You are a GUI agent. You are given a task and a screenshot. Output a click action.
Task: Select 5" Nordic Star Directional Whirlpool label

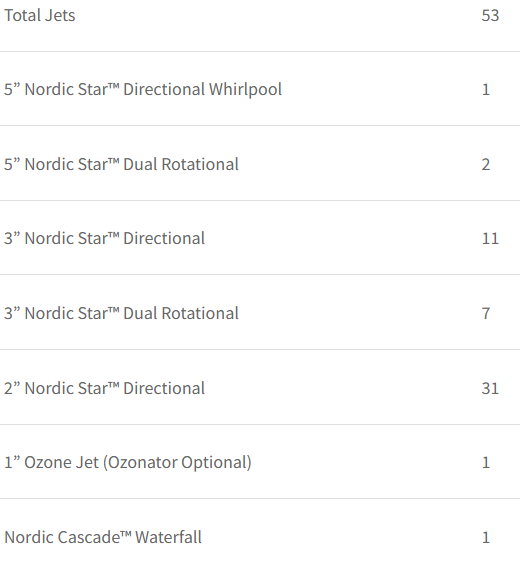[143, 90]
